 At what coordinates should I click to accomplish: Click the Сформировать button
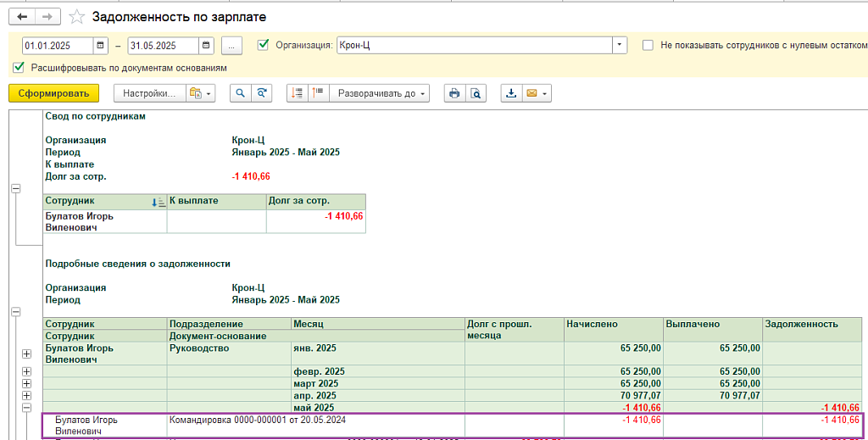pyautogui.click(x=53, y=93)
